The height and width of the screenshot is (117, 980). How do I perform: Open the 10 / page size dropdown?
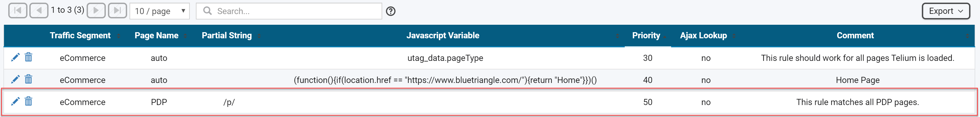(160, 11)
